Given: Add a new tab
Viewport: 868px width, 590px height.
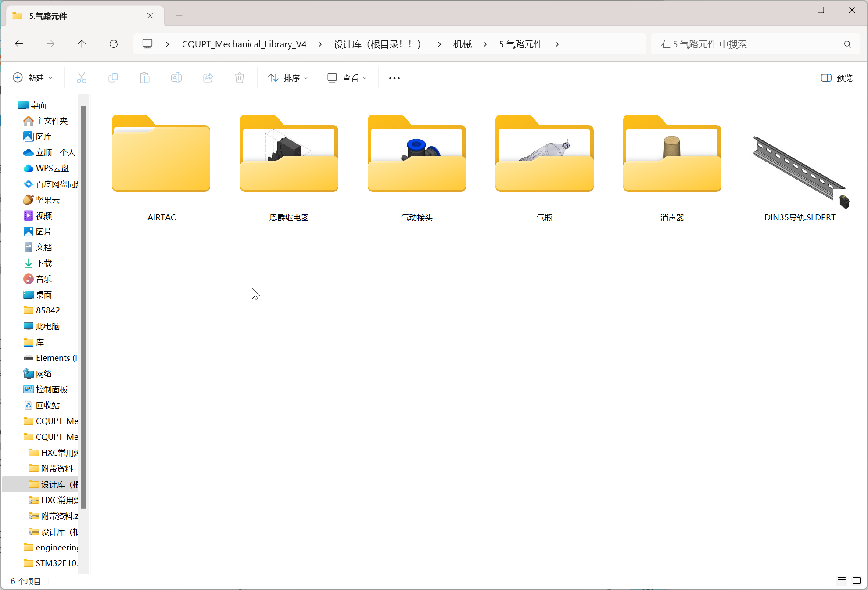Looking at the screenshot, I should coord(179,16).
